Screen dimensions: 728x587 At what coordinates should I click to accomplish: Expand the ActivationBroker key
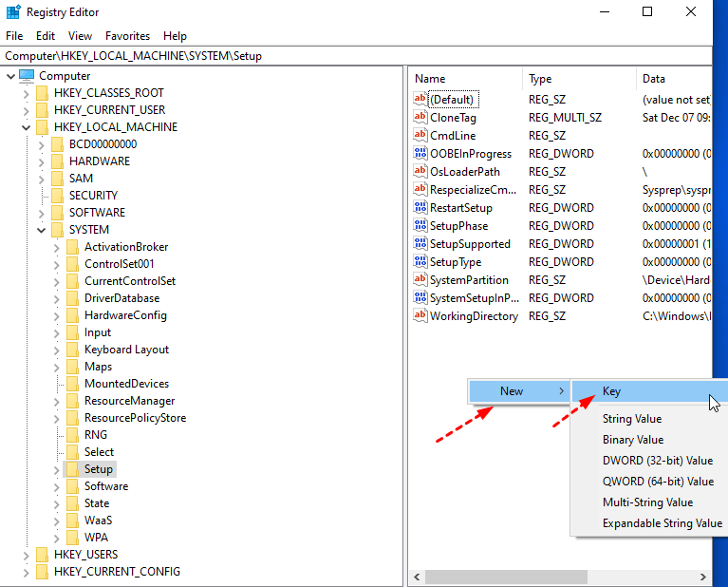(x=57, y=247)
